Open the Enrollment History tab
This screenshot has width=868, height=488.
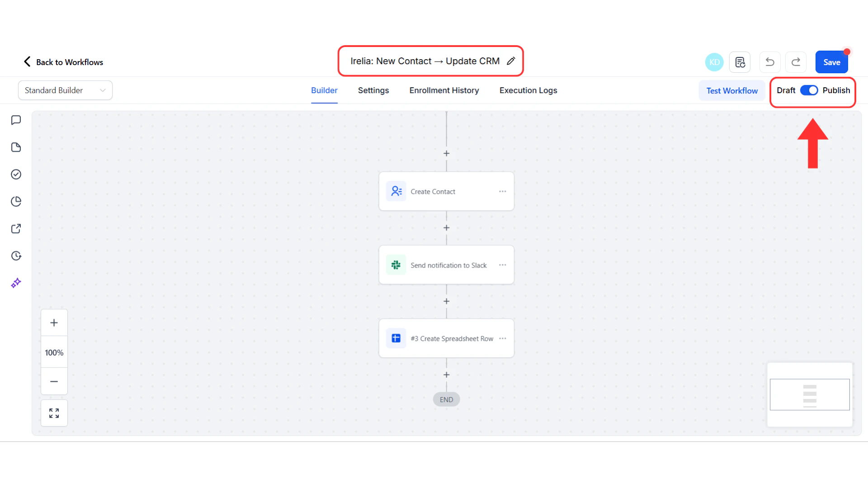[x=444, y=90]
